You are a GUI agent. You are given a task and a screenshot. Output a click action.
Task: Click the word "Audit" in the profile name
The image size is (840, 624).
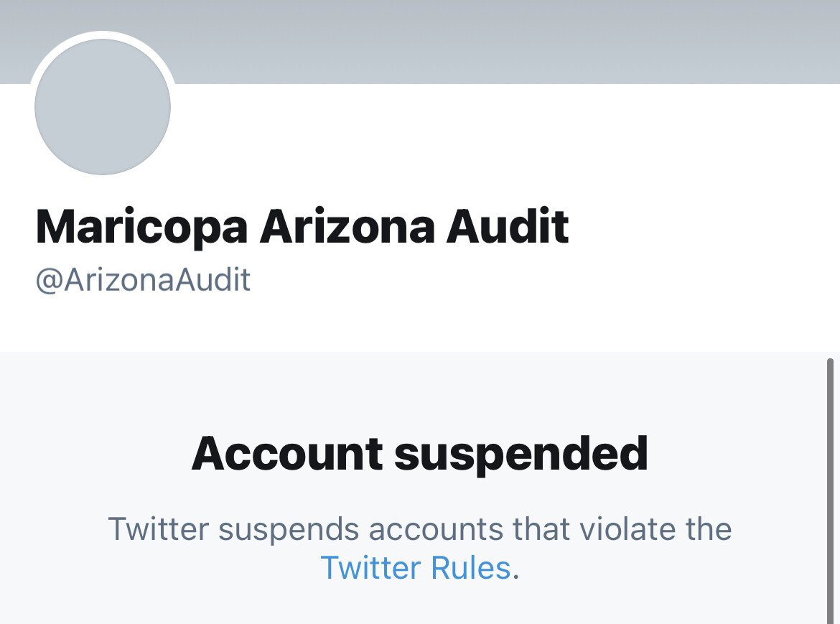pyautogui.click(x=507, y=228)
